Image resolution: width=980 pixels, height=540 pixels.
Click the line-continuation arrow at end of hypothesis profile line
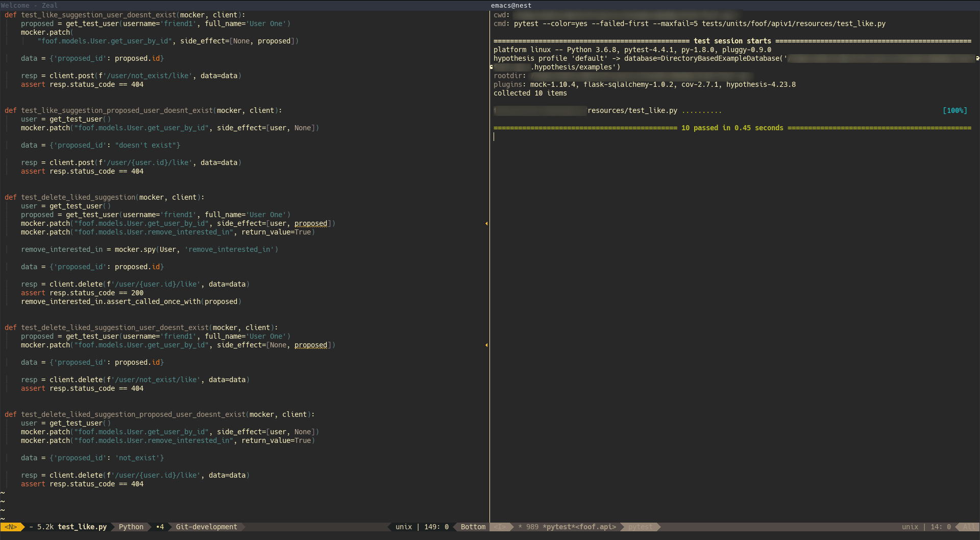point(977,59)
